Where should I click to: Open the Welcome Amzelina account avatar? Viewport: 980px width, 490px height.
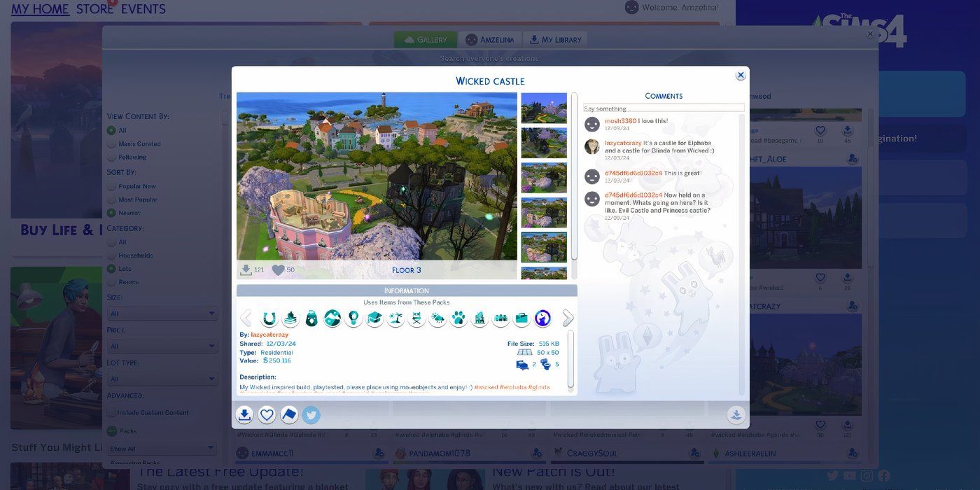(x=631, y=7)
